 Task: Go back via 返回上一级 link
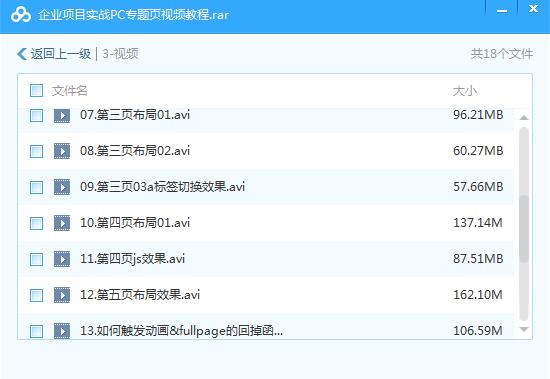pos(61,54)
